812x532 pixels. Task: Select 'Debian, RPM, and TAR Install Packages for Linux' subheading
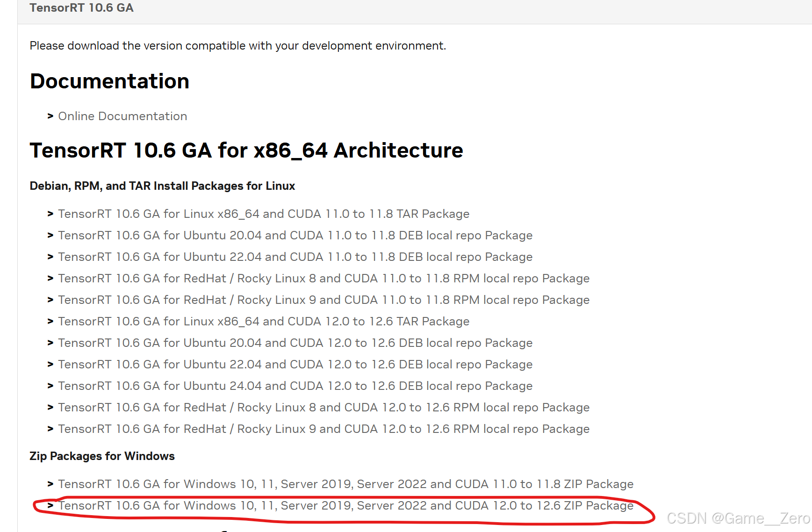(162, 186)
